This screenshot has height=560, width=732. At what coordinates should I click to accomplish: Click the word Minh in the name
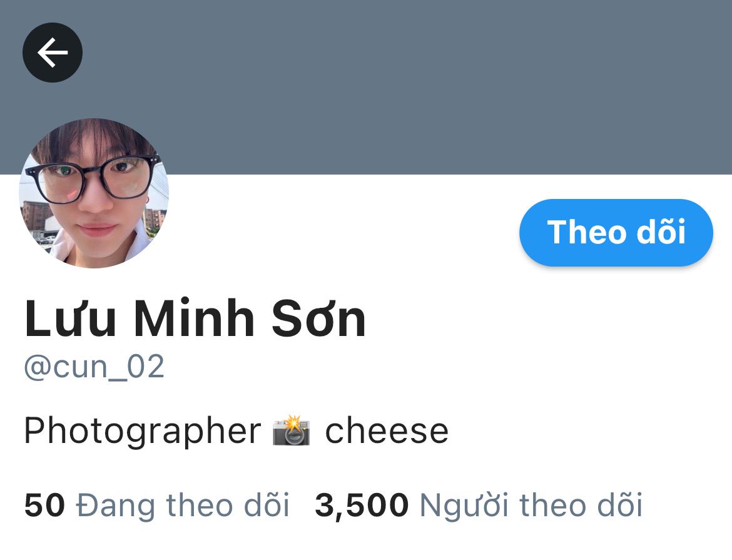(194, 318)
